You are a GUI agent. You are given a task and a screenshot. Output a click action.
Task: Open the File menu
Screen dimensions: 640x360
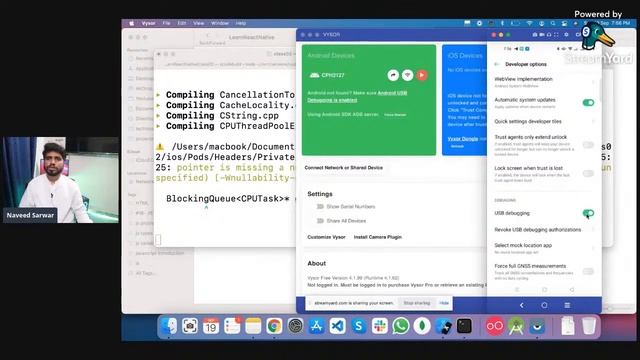coord(167,23)
